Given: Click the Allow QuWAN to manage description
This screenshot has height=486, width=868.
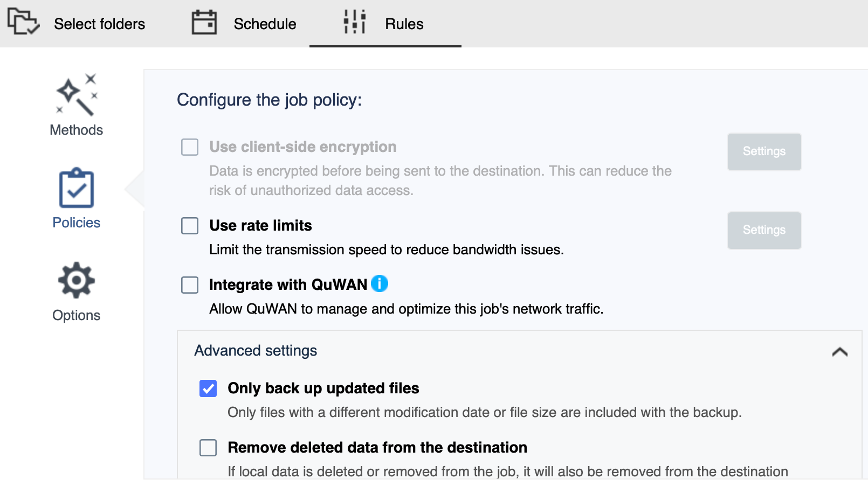Looking at the screenshot, I should pyautogui.click(x=406, y=309).
